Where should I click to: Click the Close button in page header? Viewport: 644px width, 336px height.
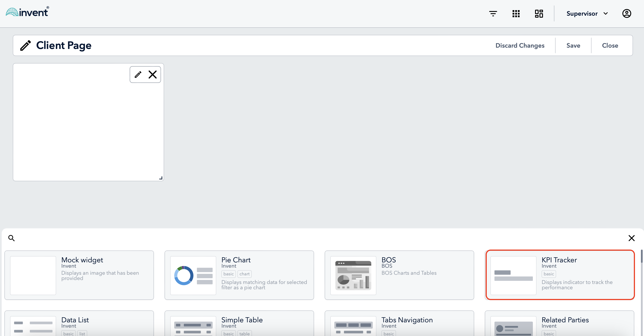point(610,45)
